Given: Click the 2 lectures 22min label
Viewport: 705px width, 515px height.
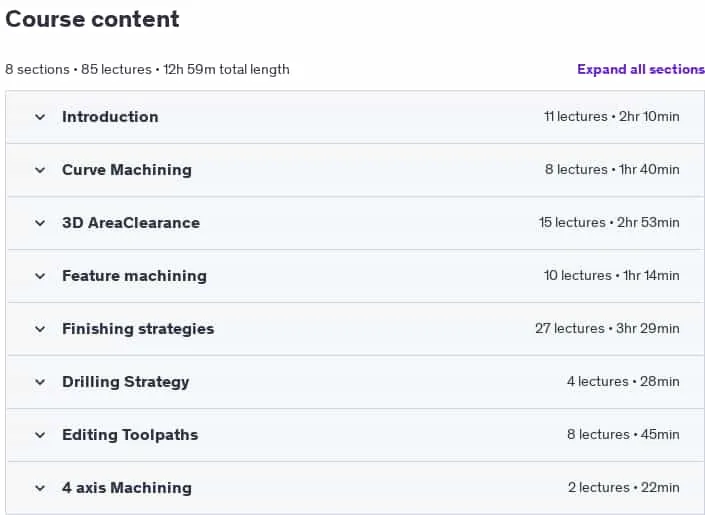Looking at the screenshot, I should (624, 488).
